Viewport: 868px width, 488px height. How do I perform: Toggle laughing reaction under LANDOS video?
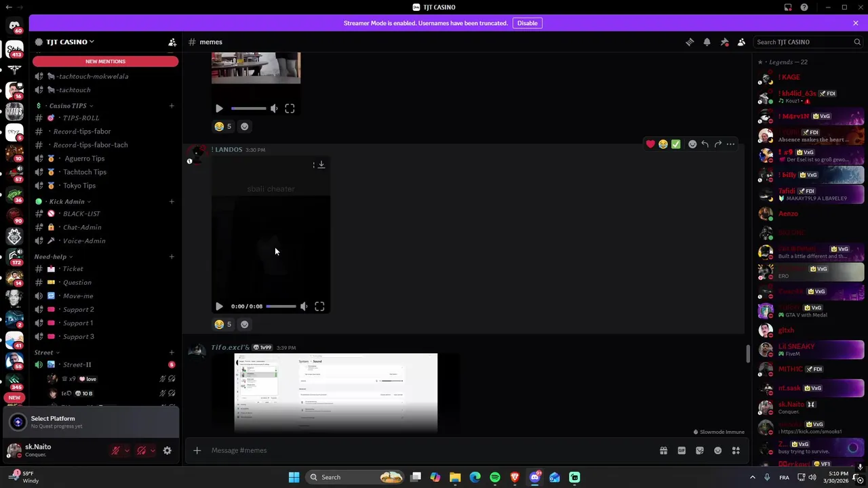224,324
